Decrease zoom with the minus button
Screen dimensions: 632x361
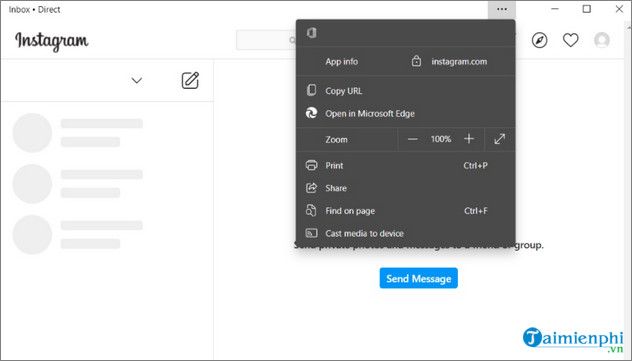point(412,139)
